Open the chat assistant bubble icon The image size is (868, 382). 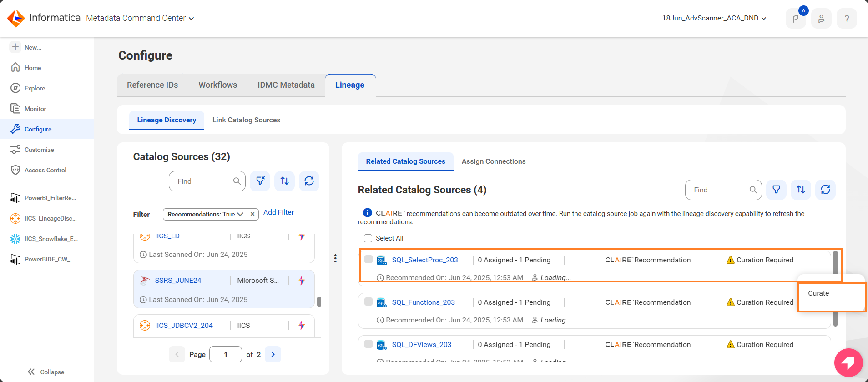(x=848, y=362)
